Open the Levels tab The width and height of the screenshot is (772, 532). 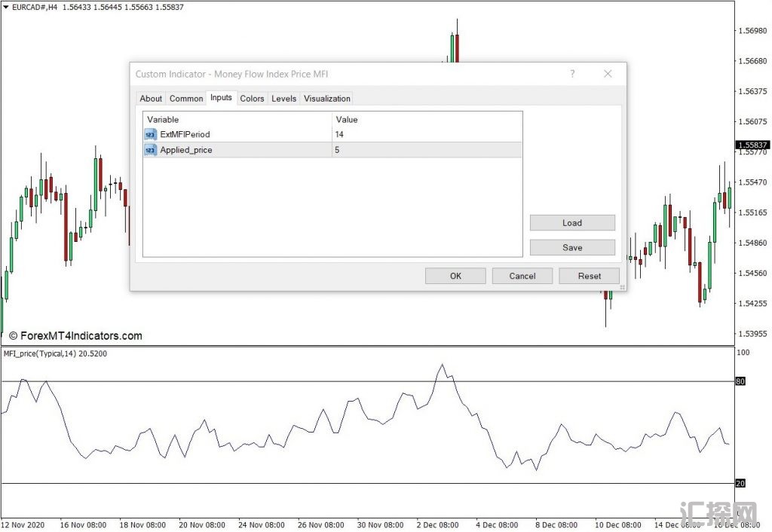pos(283,99)
